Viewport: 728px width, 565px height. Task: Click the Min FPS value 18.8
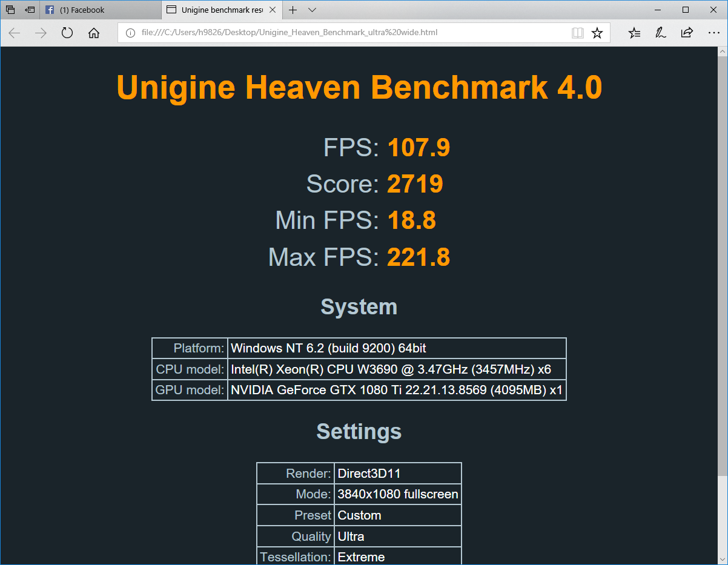pos(411,220)
